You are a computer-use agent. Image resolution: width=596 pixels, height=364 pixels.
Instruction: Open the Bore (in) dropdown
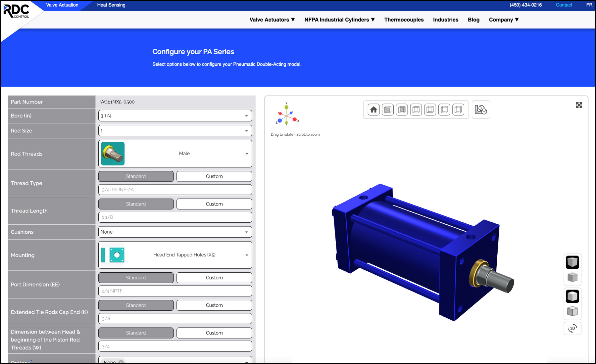point(175,116)
